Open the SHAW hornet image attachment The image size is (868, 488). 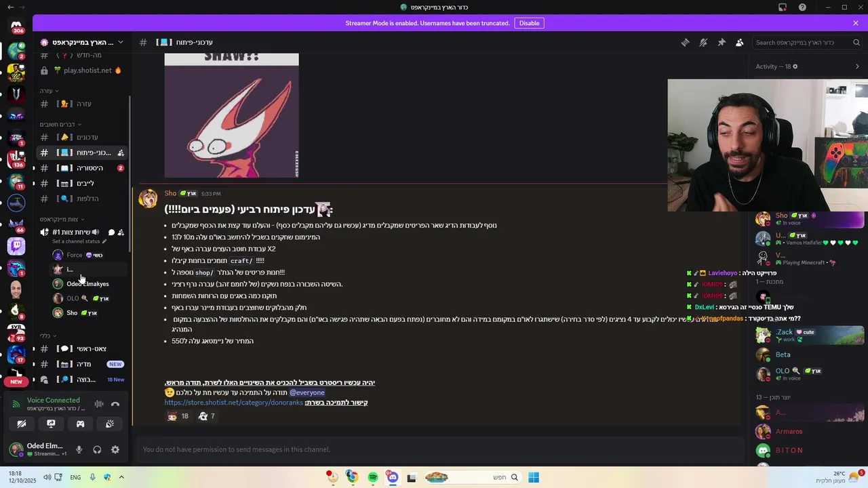[x=231, y=115]
